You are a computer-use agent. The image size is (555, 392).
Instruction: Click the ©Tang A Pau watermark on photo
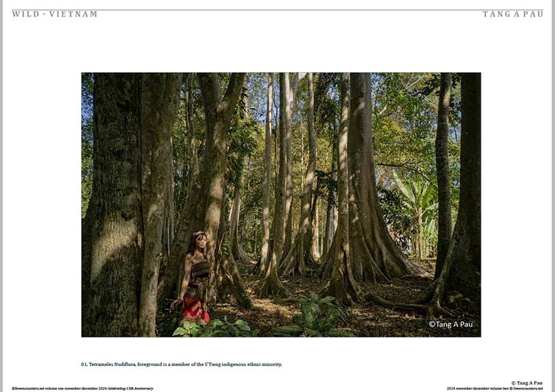pos(451,324)
